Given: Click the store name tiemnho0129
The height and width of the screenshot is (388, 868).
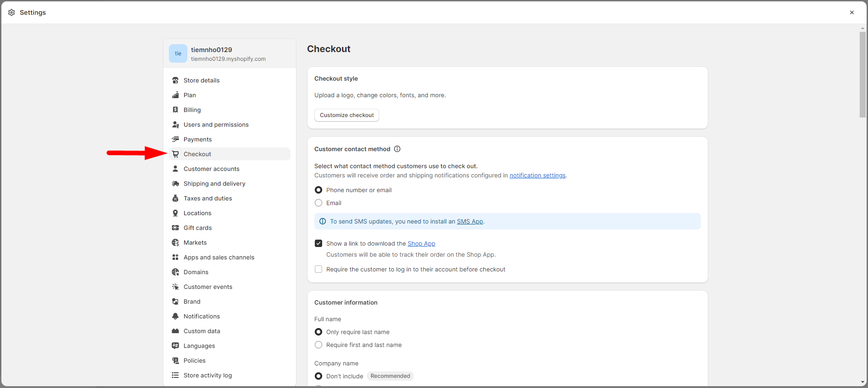Looking at the screenshot, I should [x=212, y=50].
